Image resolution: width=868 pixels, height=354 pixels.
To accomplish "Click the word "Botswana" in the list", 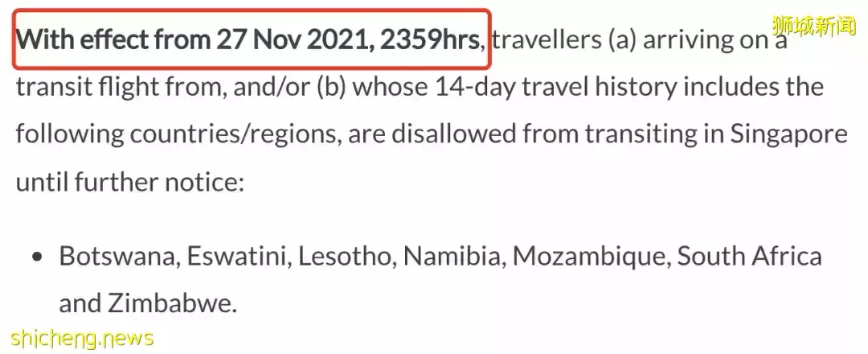I will (118, 257).
